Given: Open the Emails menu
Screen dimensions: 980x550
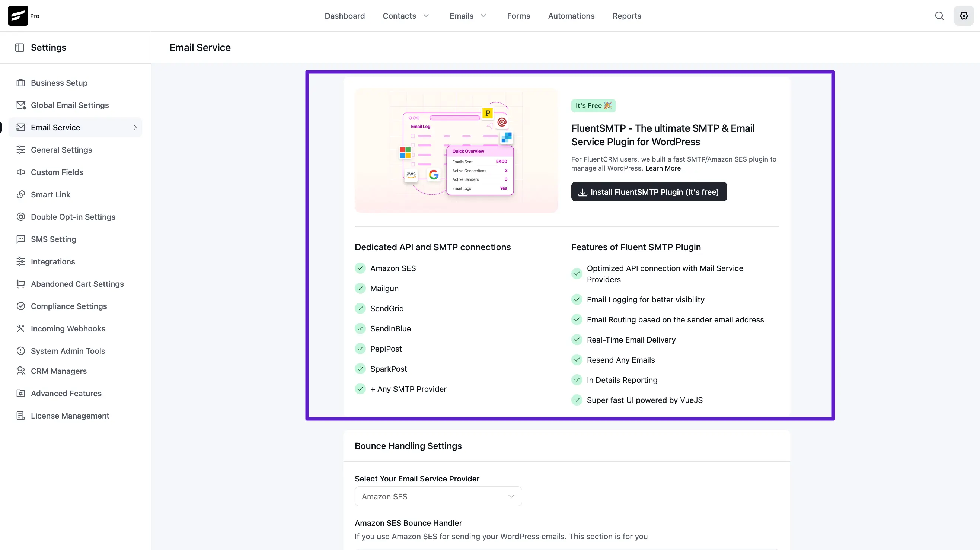Looking at the screenshot, I should click(462, 16).
